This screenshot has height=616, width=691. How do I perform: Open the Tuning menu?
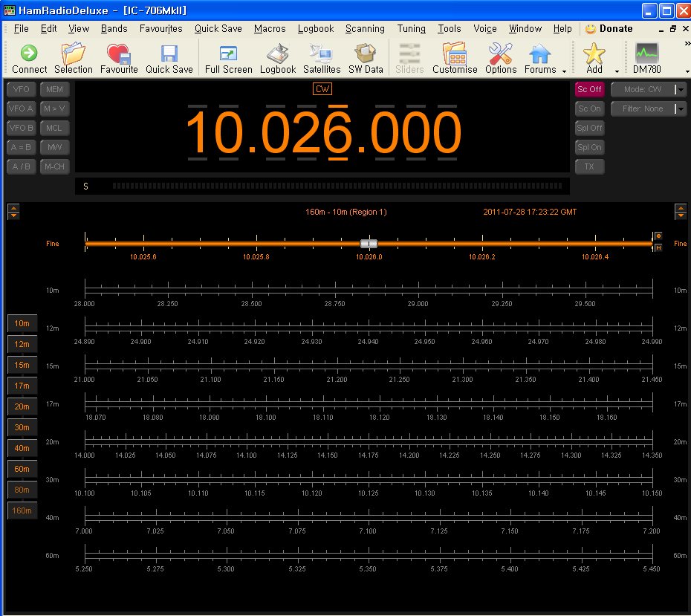click(411, 29)
